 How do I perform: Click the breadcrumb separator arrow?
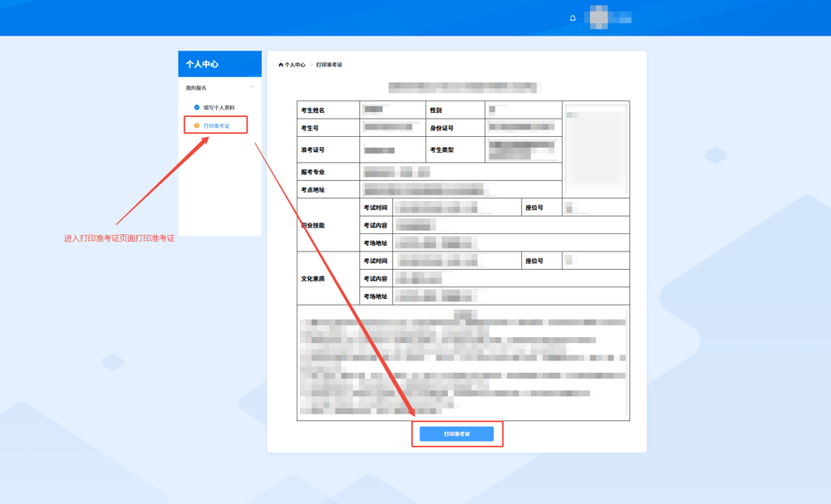point(311,65)
